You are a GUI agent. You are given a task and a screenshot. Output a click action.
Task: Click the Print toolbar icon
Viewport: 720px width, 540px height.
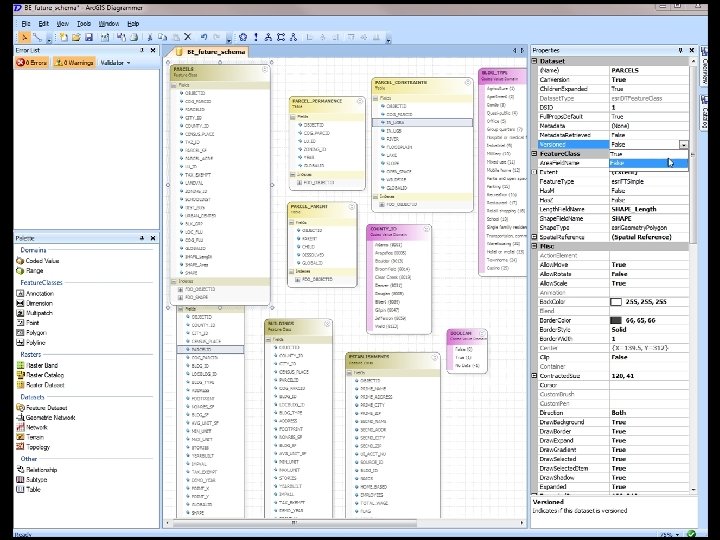134,37
